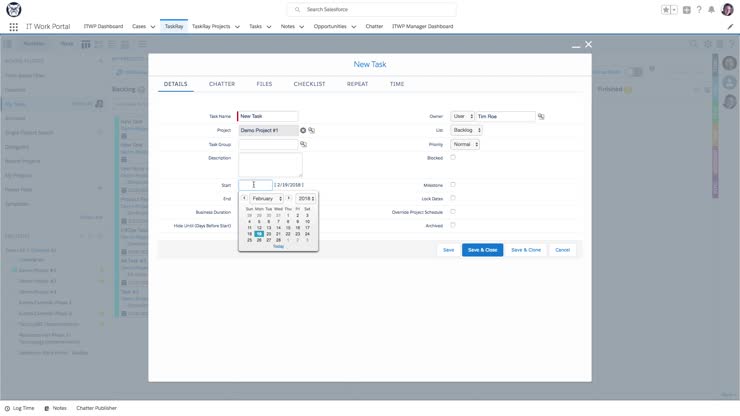Click the wolf logo at top left
Viewport: 740px width, 416px height.
[14, 9]
